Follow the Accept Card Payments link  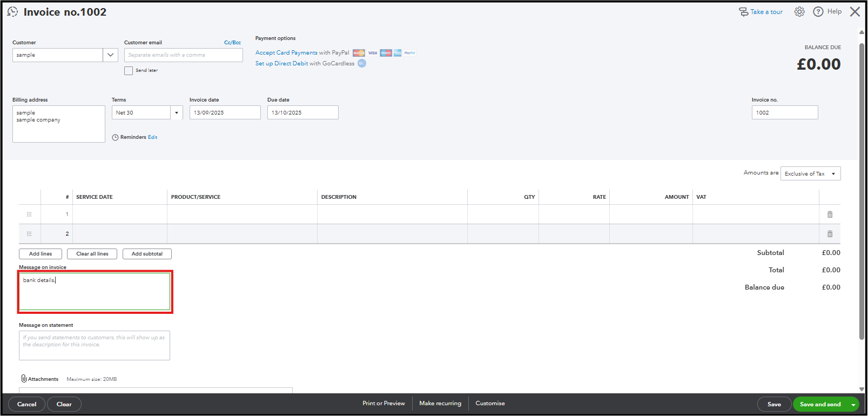point(286,53)
